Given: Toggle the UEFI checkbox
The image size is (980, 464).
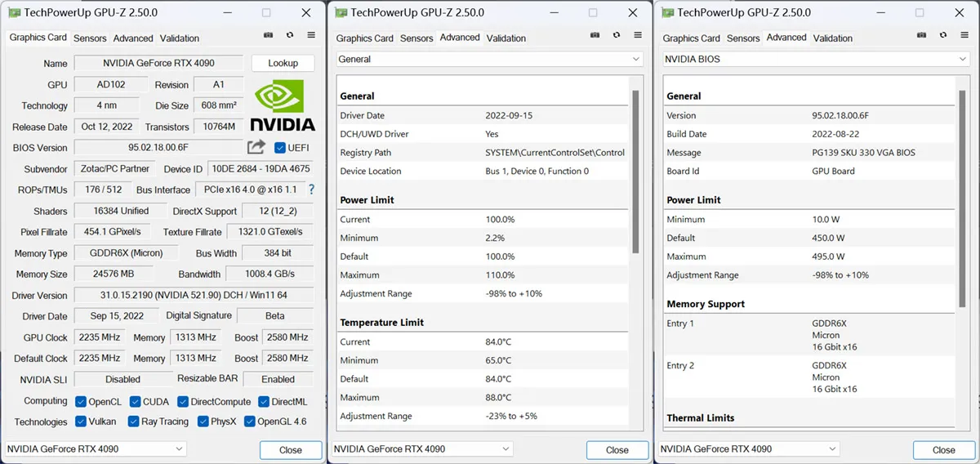Looking at the screenshot, I should coord(280,148).
